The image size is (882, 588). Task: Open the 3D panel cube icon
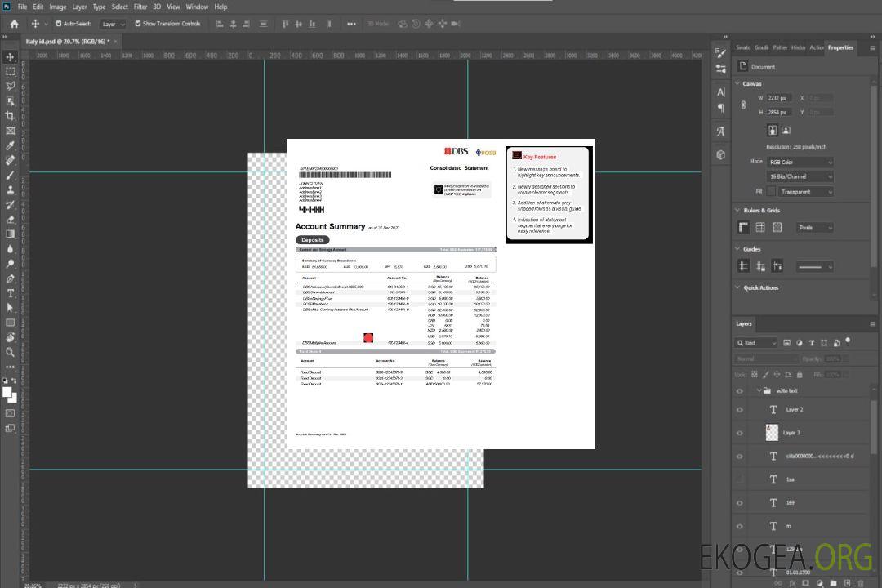[720, 154]
